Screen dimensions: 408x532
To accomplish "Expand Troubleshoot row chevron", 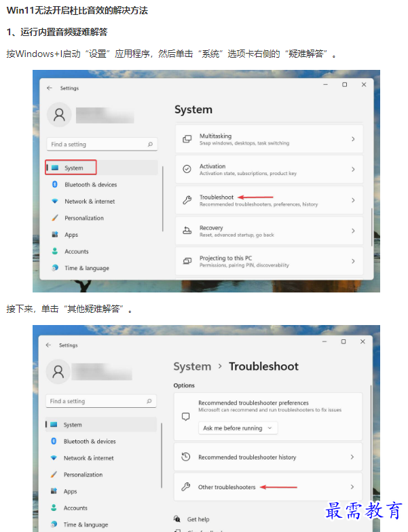I will (x=353, y=200).
